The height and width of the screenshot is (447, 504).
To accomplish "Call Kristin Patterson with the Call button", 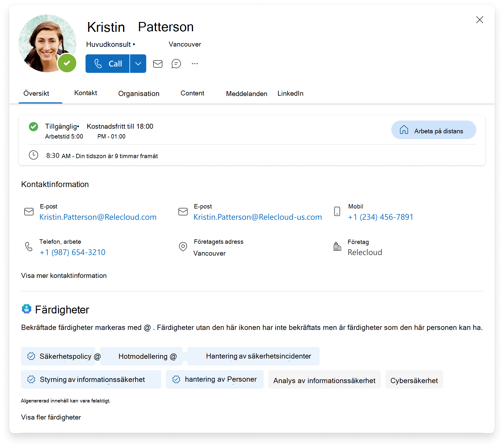I will pos(108,64).
